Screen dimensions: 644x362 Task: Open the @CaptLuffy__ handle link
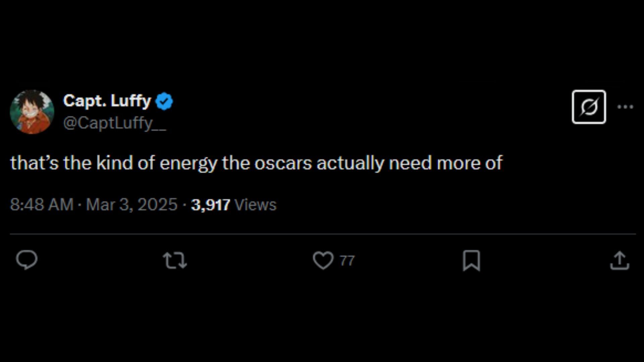tap(114, 123)
